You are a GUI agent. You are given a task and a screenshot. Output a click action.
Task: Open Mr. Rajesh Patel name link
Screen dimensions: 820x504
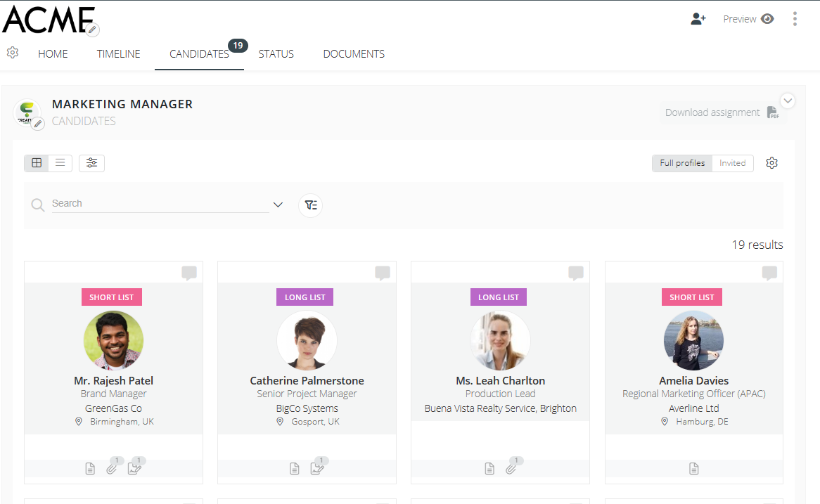pos(113,380)
